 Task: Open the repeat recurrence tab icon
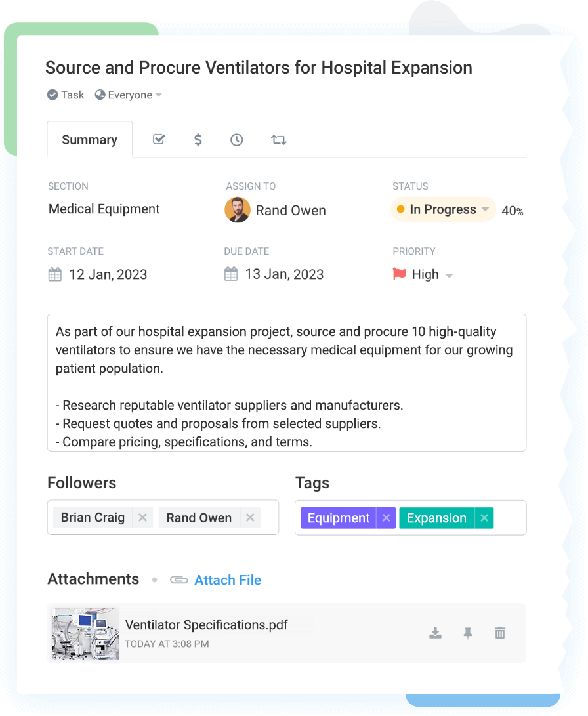[x=278, y=139]
